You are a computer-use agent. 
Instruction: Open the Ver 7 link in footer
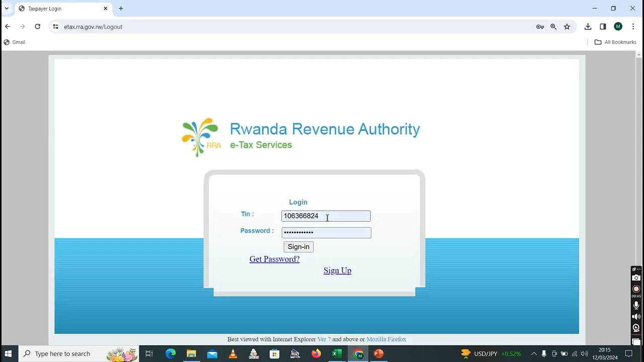(x=324, y=339)
